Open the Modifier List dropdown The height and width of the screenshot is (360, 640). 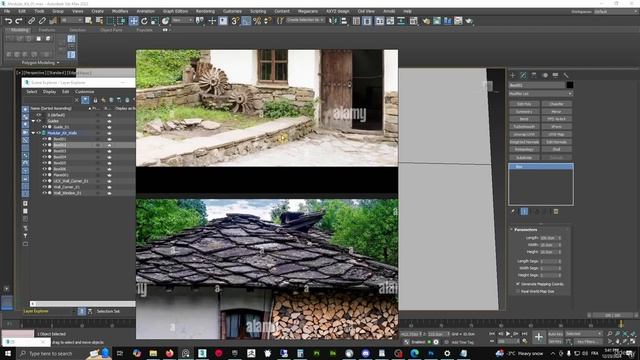click(540, 94)
